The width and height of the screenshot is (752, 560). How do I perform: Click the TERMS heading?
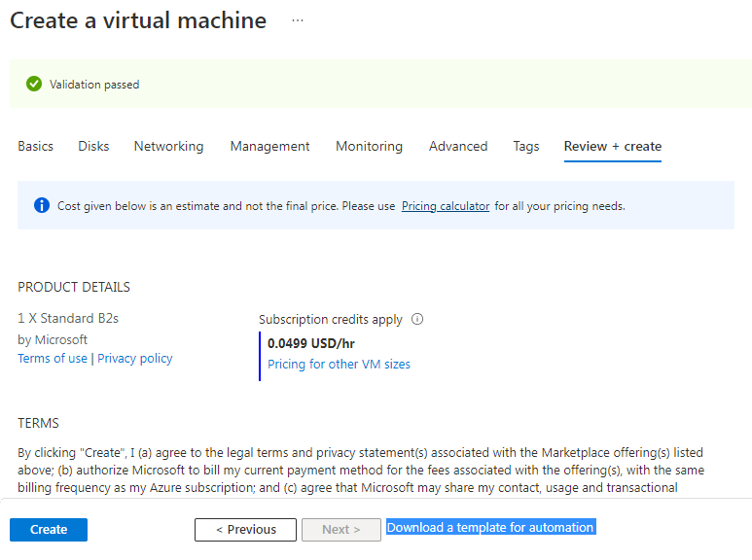[x=38, y=423]
